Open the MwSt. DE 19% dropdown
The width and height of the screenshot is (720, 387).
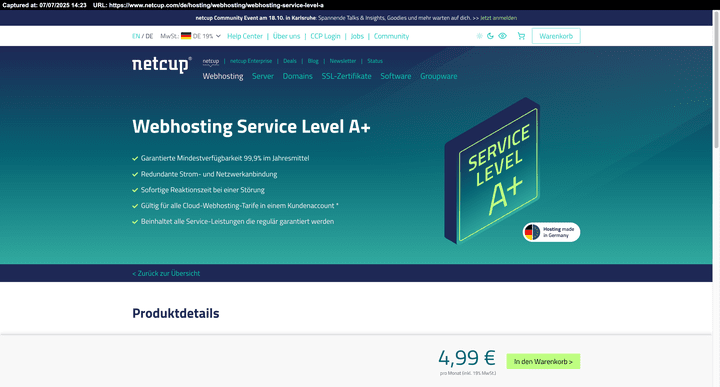point(191,36)
